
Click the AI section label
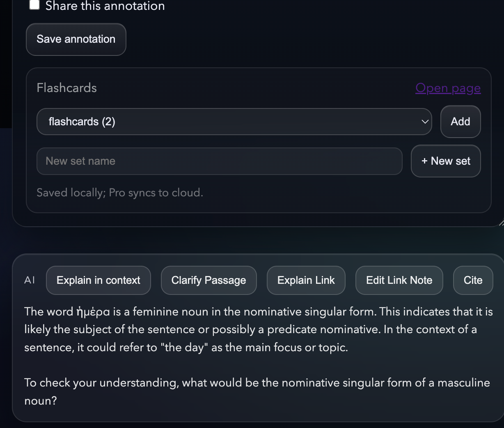(29, 280)
